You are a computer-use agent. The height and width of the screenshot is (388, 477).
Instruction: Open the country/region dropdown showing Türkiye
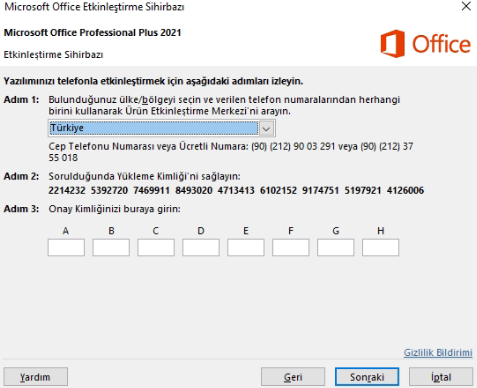pyautogui.click(x=162, y=128)
